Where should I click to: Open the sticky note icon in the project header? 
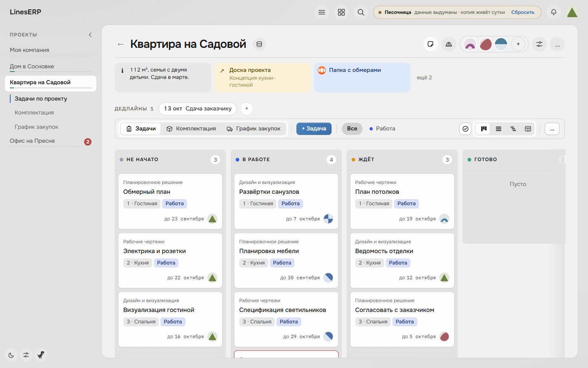tap(430, 44)
